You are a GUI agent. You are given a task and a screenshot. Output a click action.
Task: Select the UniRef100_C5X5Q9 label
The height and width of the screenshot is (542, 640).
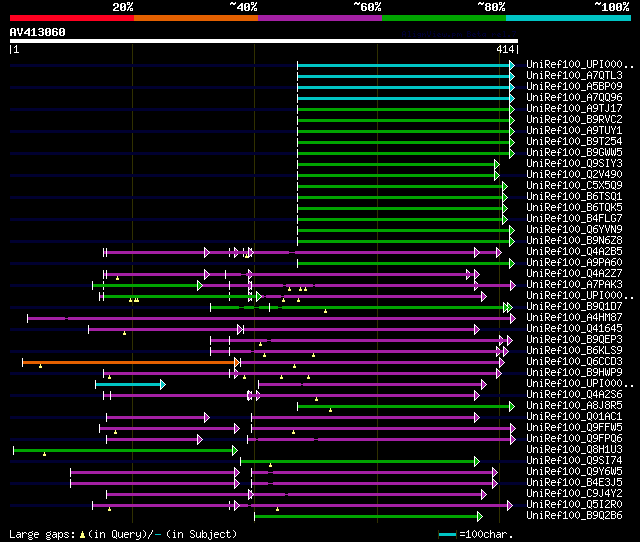pyautogui.click(x=574, y=186)
